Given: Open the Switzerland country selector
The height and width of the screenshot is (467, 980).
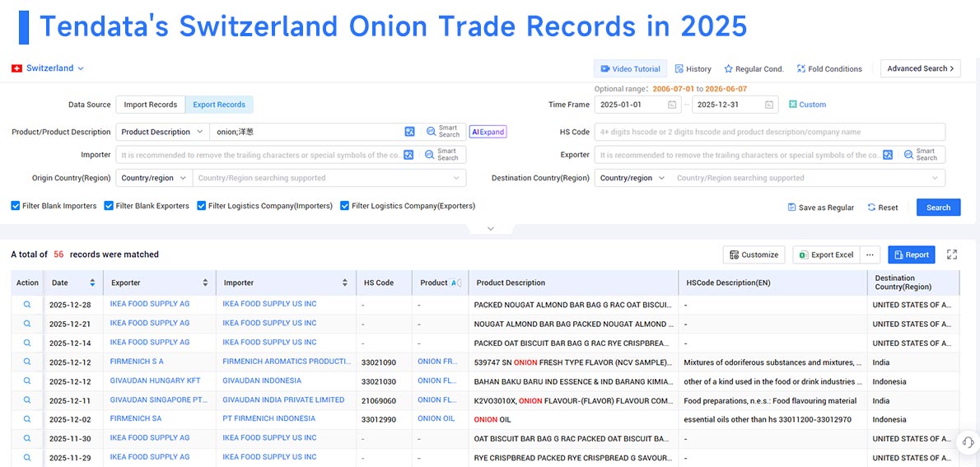Looking at the screenshot, I should pos(48,68).
